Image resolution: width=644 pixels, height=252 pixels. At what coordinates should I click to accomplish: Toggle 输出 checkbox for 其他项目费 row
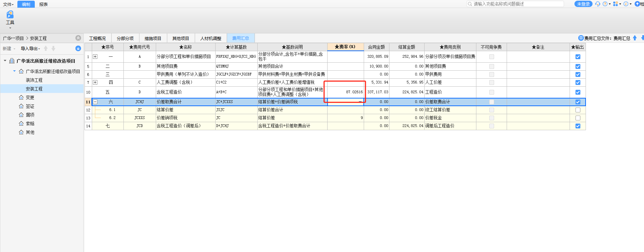point(578,66)
